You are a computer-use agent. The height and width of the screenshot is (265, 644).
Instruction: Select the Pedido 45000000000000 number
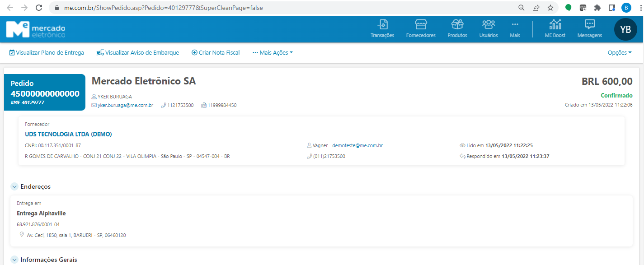(x=45, y=94)
